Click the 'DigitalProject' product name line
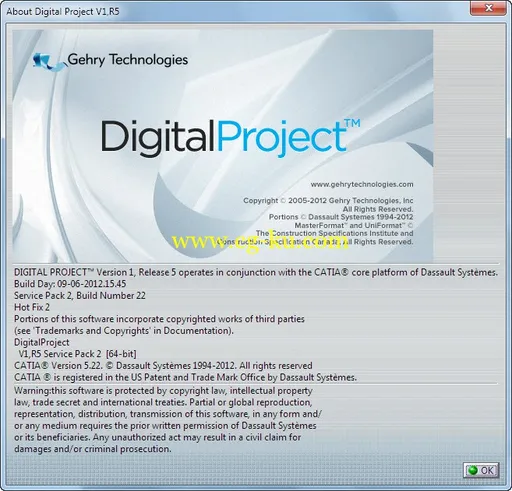The width and height of the screenshot is (512, 491). (x=42, y=342)
